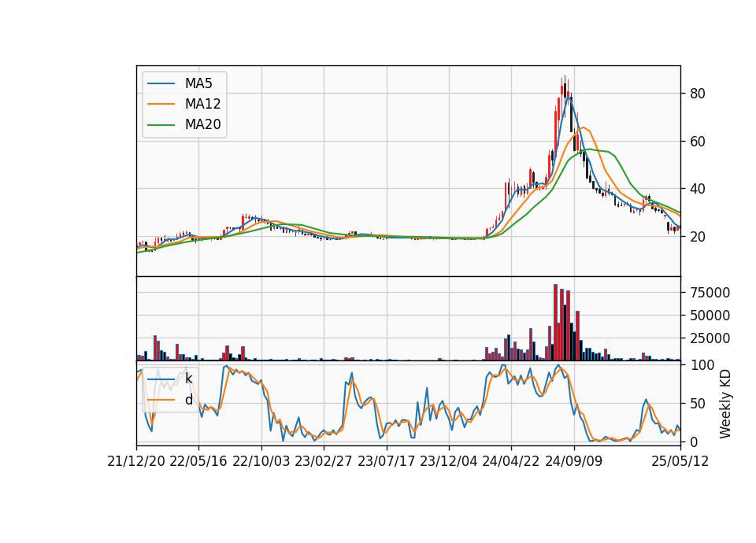Click the KD axis label 50
Screen dimensions: 756x543
coord(697,404)
